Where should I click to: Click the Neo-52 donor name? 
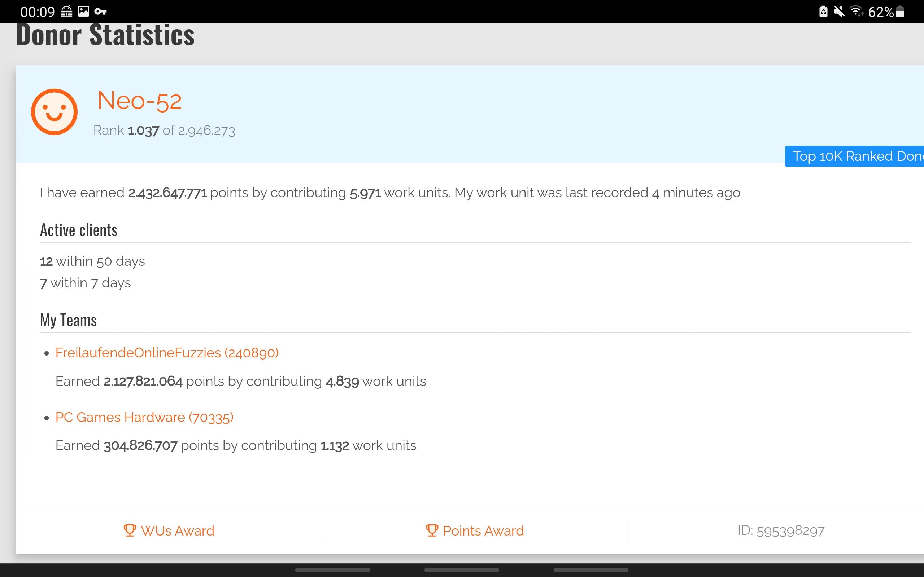point(139,101)
